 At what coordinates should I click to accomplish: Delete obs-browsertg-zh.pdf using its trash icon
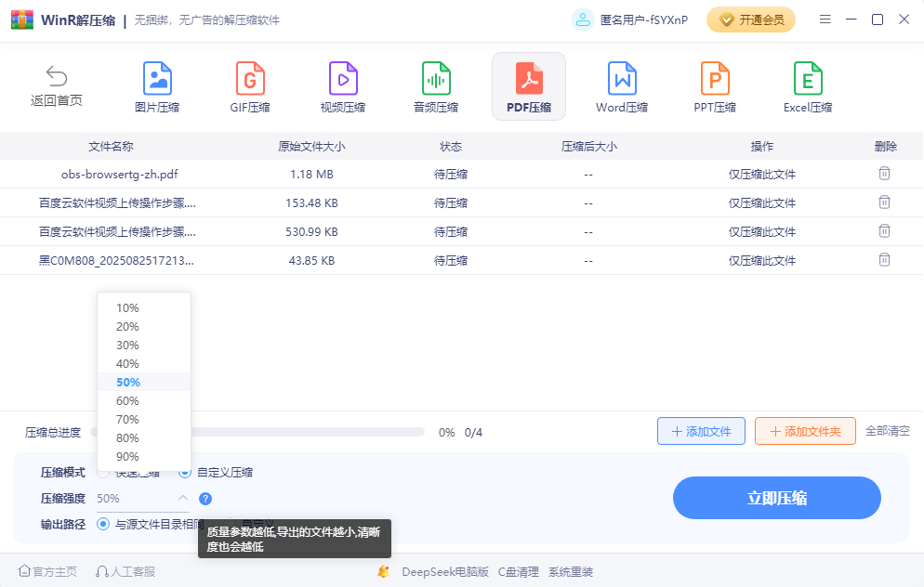[884, 174]
